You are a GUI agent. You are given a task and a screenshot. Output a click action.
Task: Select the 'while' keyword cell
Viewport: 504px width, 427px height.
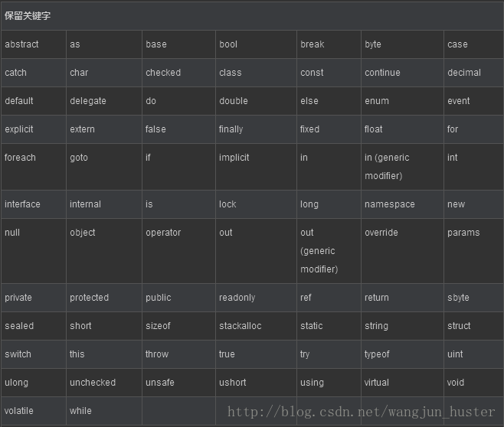tap(104, 411)
